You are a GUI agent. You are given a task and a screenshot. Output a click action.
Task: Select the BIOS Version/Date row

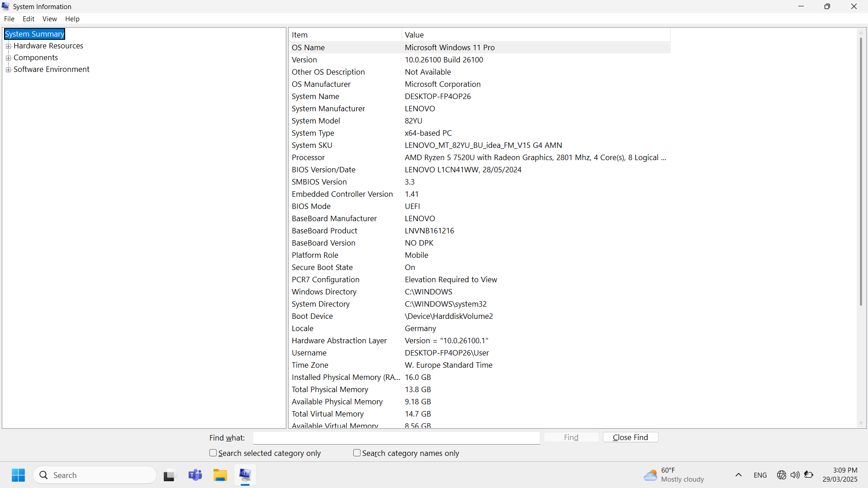[480, 170]
